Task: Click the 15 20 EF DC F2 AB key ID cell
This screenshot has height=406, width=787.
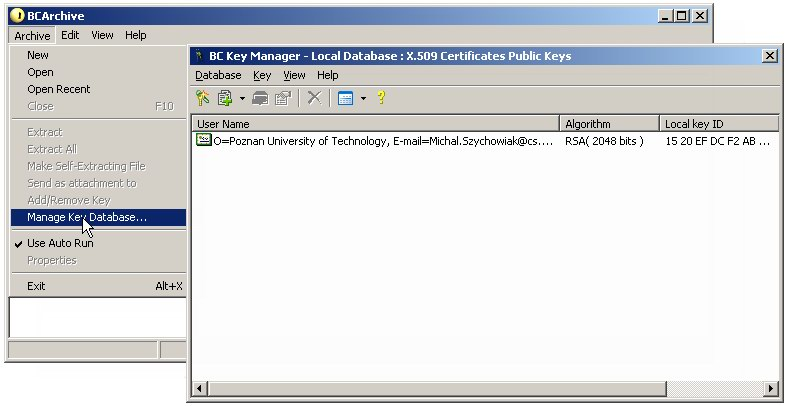Action: 717,141
